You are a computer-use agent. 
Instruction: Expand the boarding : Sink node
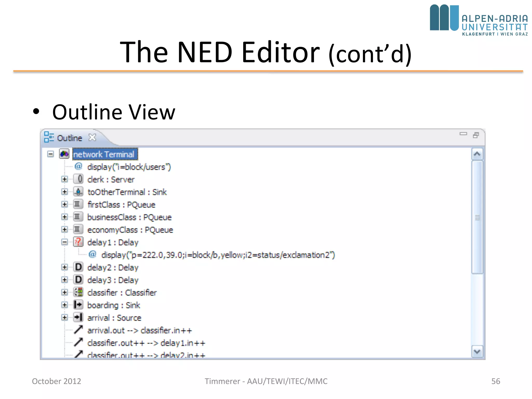point(64,305)
